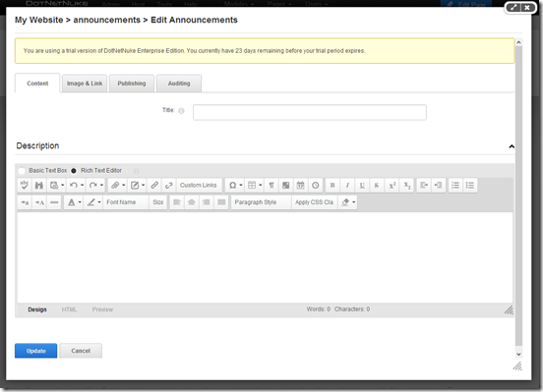Viewport: 543px width, 392px height.
Task: Insert the time with clock icon
Action: (x=315, y=185)
